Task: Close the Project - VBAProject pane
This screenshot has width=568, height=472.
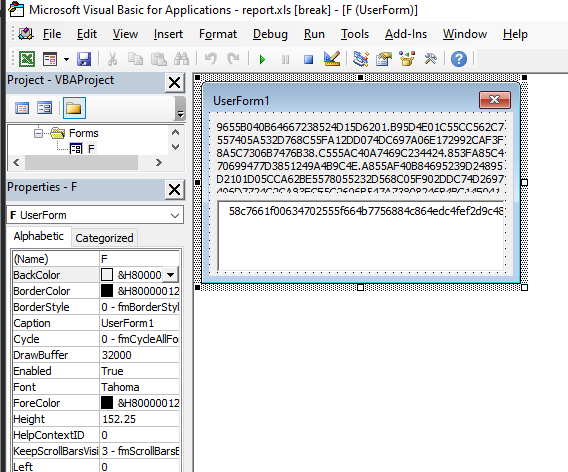Action: pos(175,83)
